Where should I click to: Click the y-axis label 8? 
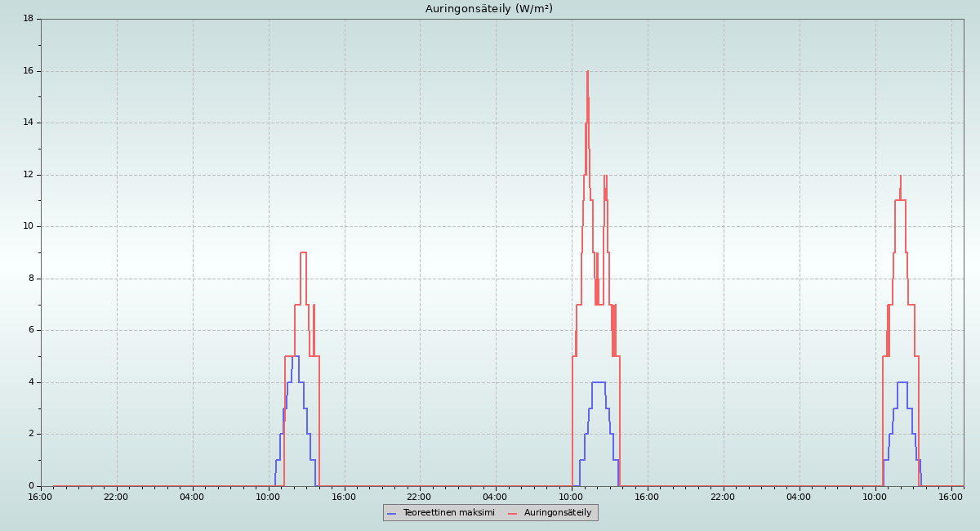point(30,279)
